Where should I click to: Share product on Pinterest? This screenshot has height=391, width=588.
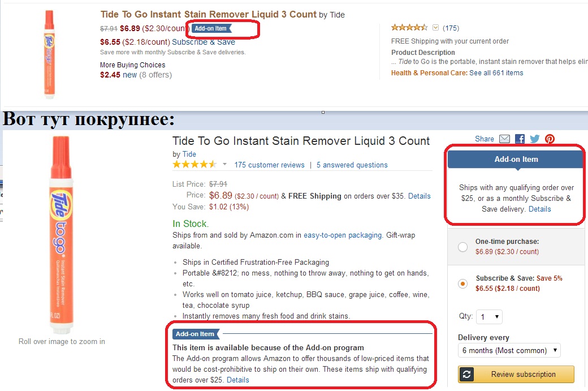(x=550, y=139)
